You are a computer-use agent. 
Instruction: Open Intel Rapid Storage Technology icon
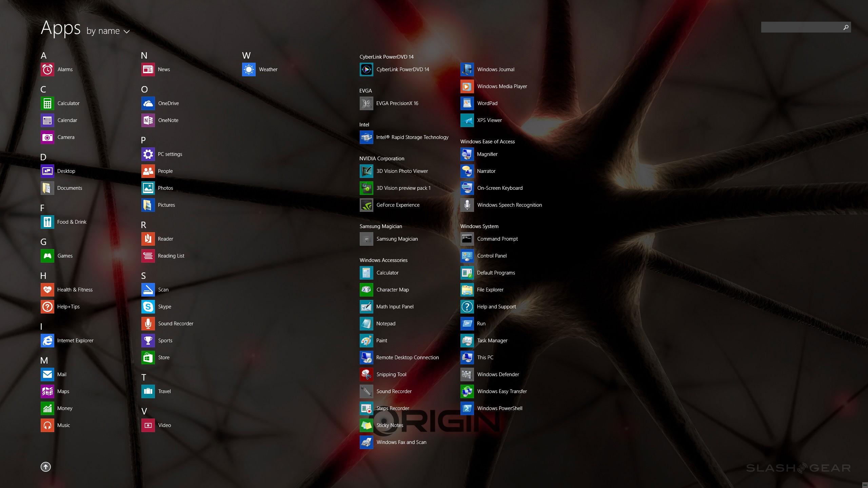click(x=367, y=137)
